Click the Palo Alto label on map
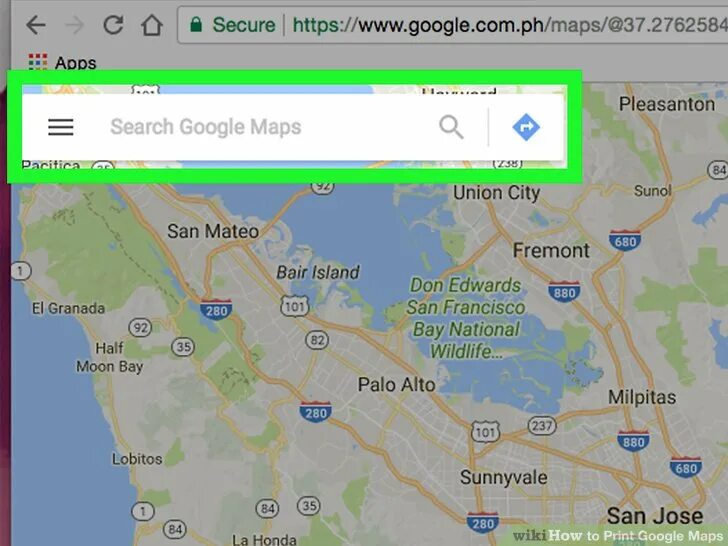The height and width of the screenshot is (546, 728). click(396, 385)
